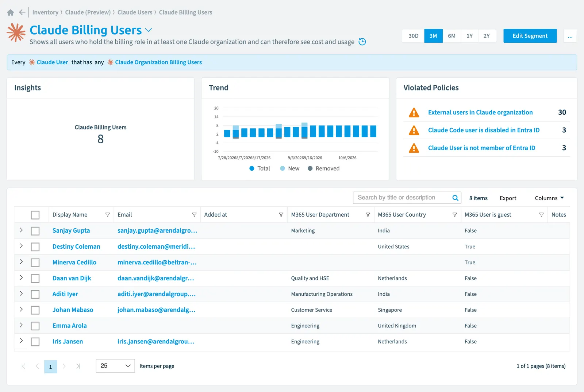Select Minerva Cedillo row checkbox
The width and height of the screenshot is (584, 392).
click(x=35, y=263)
